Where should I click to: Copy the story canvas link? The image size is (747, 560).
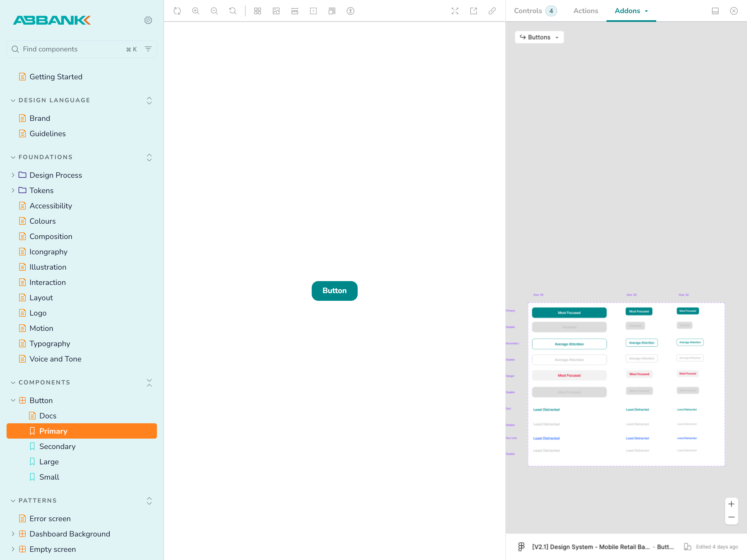pyautogui.click(x=492, y=11)
